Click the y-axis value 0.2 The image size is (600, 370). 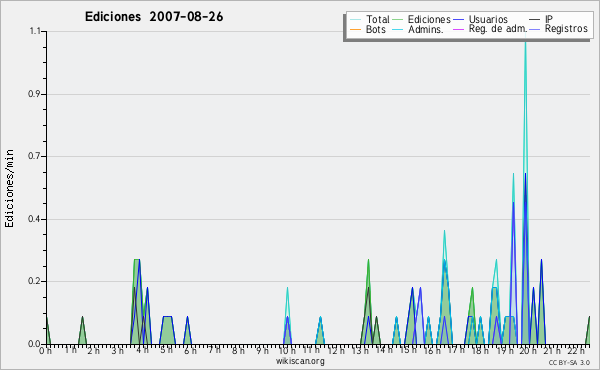[34, 281]
